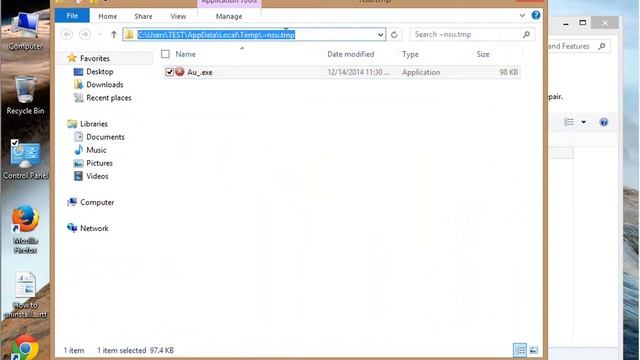Open the background window's view options icon
640x360 pixels.
tap(569, 122)
